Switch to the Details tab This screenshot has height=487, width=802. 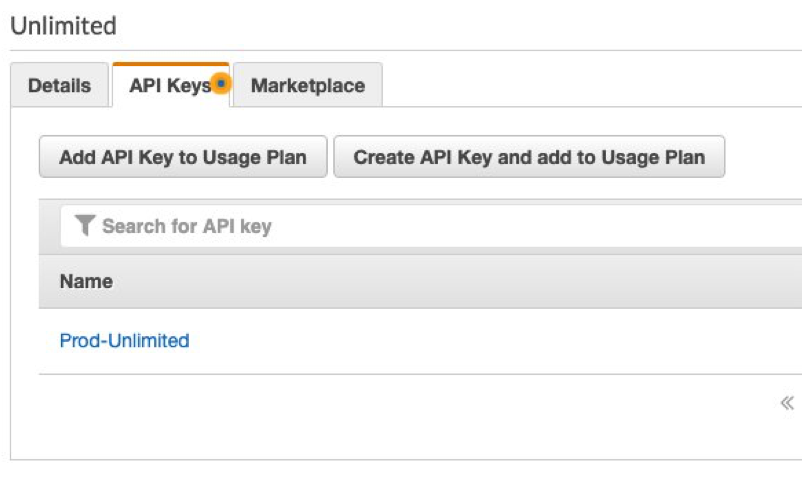pyautogui.click(x=59, y=86)
